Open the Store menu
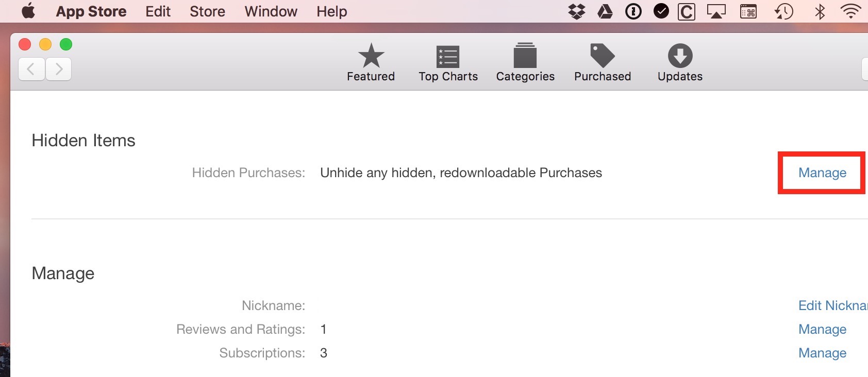Viewport: 868px width, 377px height. tap(207, 11)
